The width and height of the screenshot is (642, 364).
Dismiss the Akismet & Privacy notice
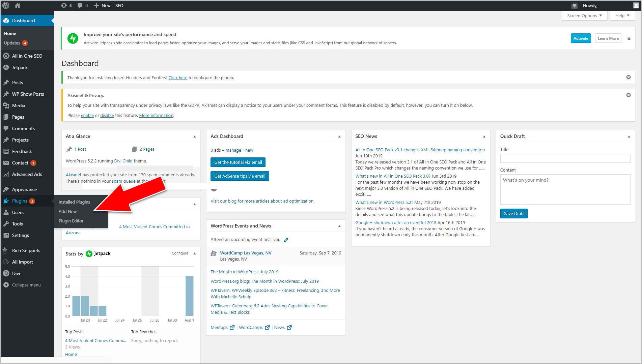click(629, 95)
